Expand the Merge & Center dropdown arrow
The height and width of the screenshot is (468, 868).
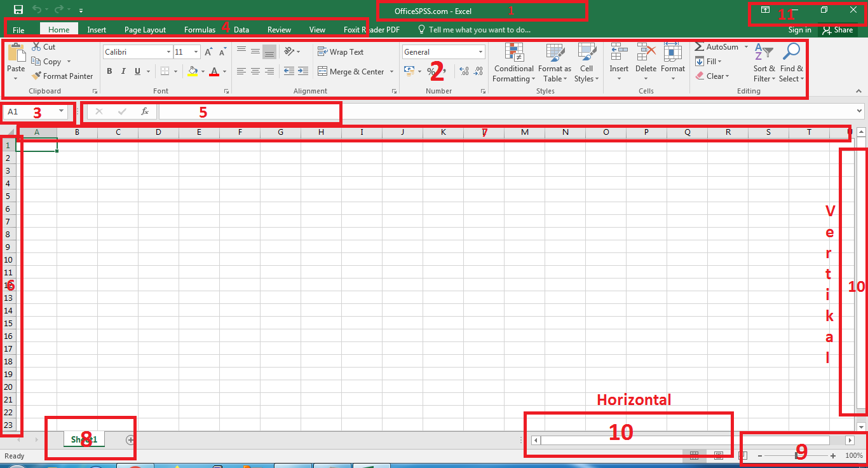tap(391, 72)
